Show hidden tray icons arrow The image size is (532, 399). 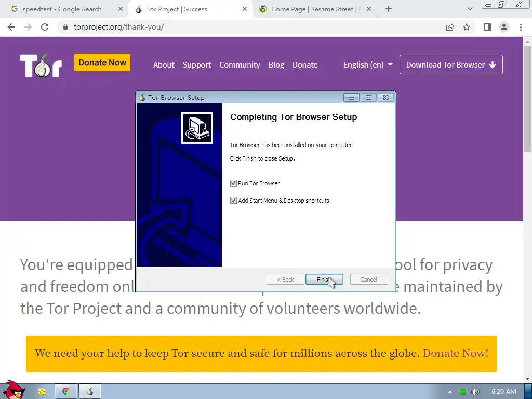[450, 392]
